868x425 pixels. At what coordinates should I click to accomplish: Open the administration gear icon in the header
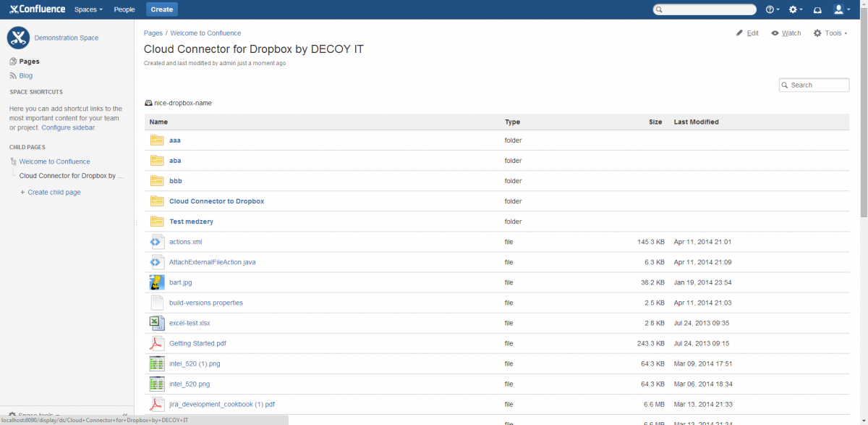(793, 9)
